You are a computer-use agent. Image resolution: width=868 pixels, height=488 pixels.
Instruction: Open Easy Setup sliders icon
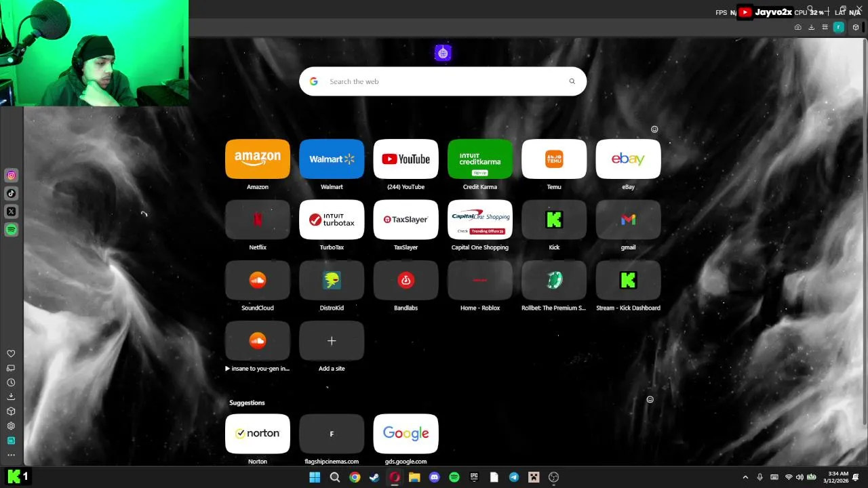(x=825, y=27)
